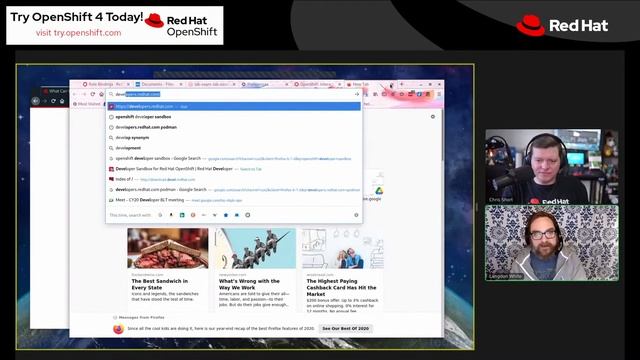Open search settings gear in suggestions panel
640x360 pixels.
pos(356,215)
